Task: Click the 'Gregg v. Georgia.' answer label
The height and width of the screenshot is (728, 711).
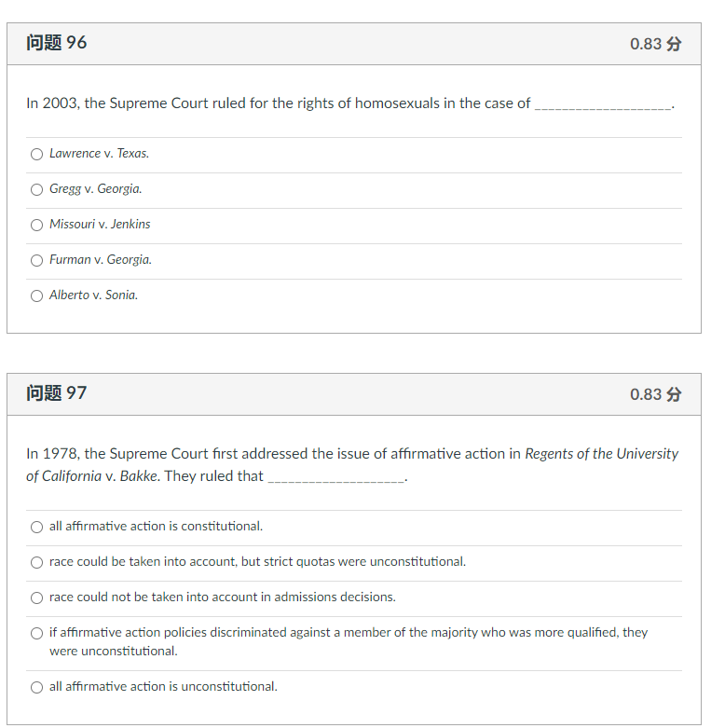Action: click(x=95, y=189)
